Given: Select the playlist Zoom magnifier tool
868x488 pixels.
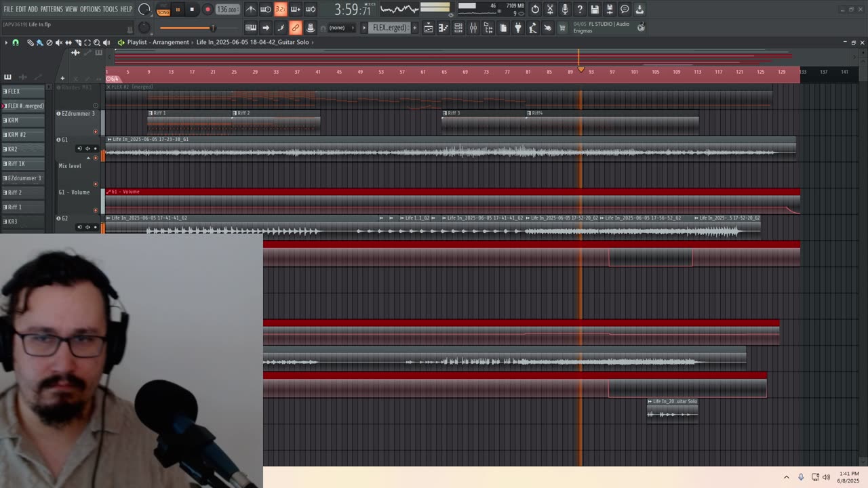Looking at the screenshot, I should 97,42.
